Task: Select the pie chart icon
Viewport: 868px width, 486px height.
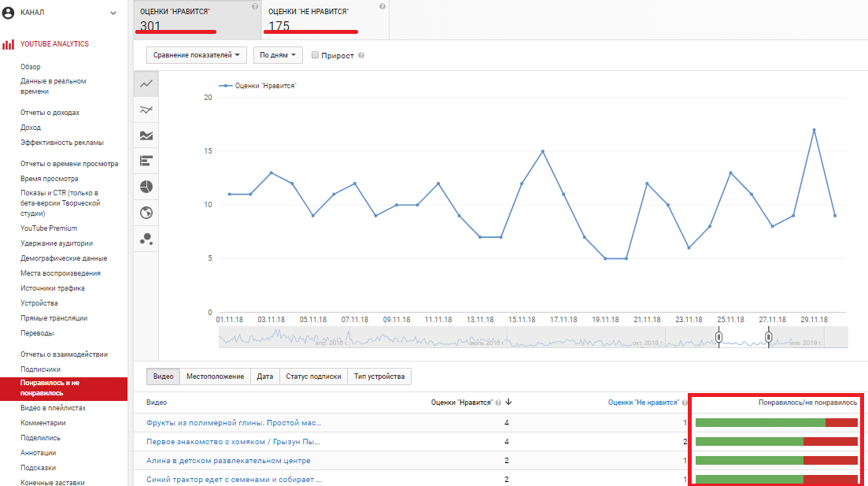Action: click(146, 187)
